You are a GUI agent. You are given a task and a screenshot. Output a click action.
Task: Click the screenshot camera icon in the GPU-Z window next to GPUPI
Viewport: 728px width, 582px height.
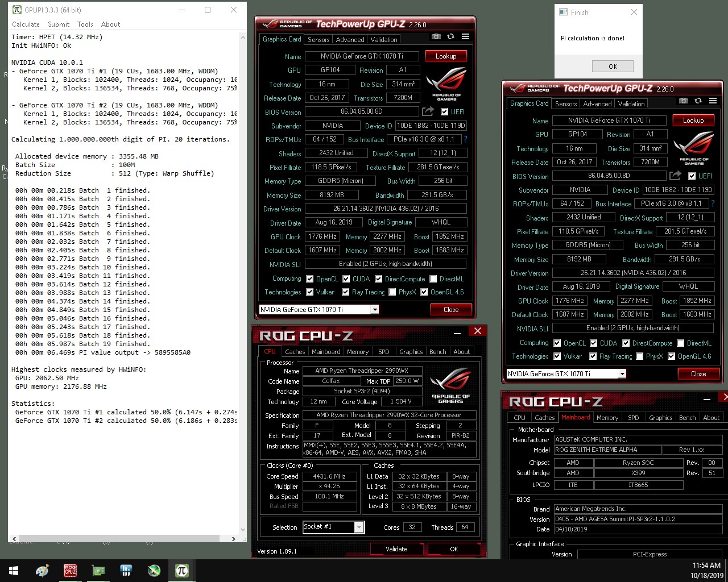(436, 36)
